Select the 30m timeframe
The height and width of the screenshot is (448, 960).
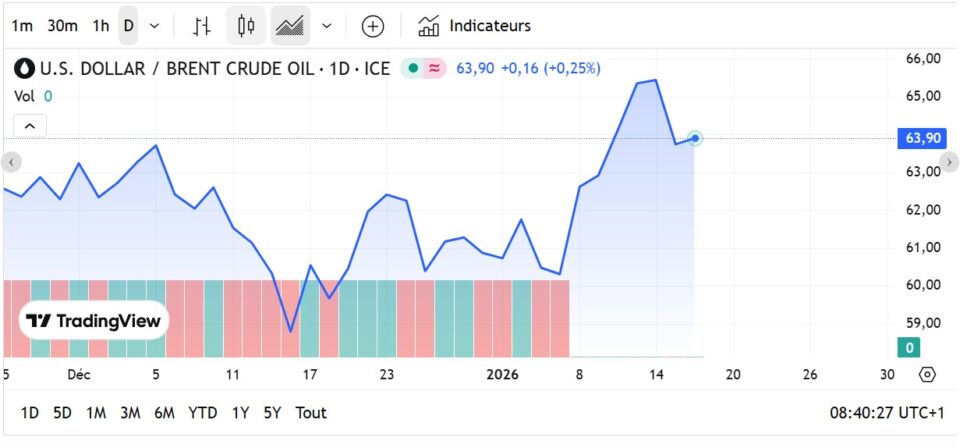[x=62, y=26]
